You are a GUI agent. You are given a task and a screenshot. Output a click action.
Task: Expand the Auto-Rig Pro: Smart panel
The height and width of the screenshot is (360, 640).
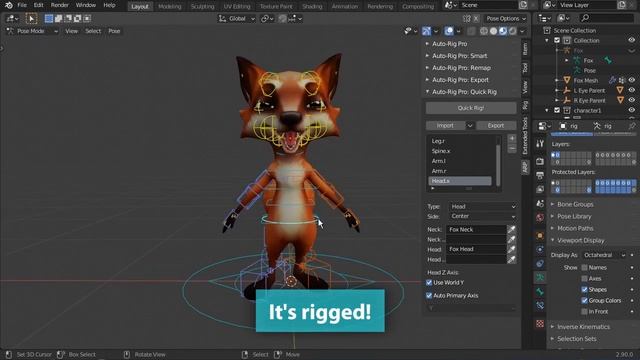click(x=459, y=56)
